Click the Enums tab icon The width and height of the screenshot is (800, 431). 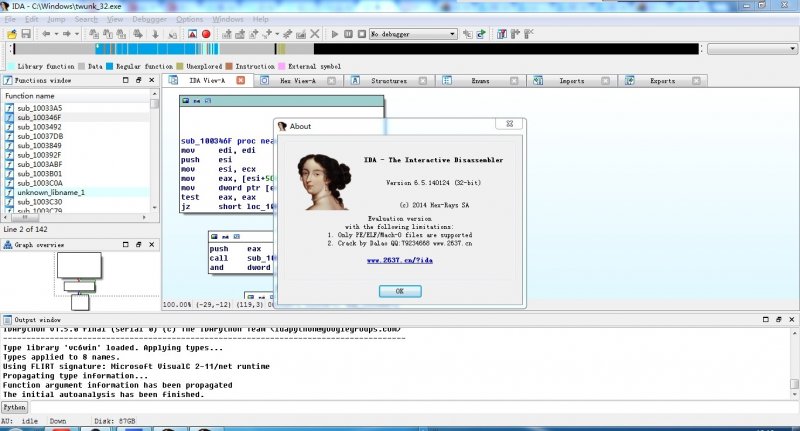click(x=447, y=80)
